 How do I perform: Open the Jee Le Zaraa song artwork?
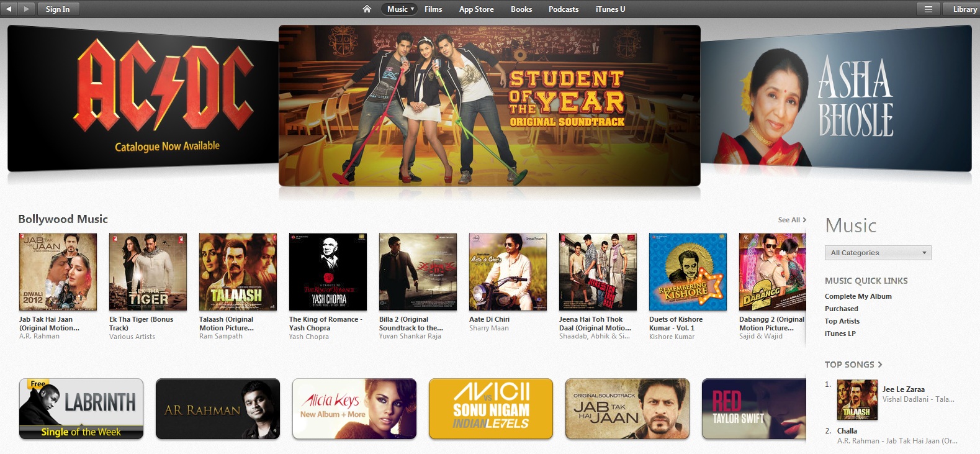857,400
